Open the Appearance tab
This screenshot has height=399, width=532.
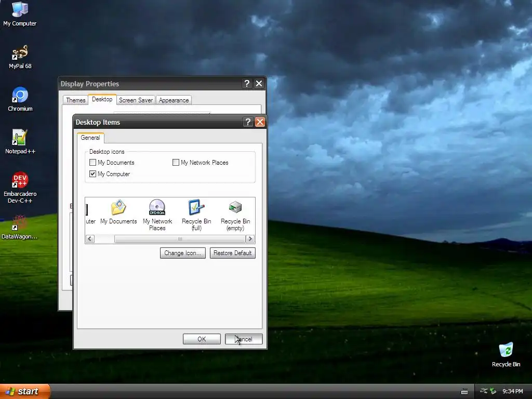174,100
